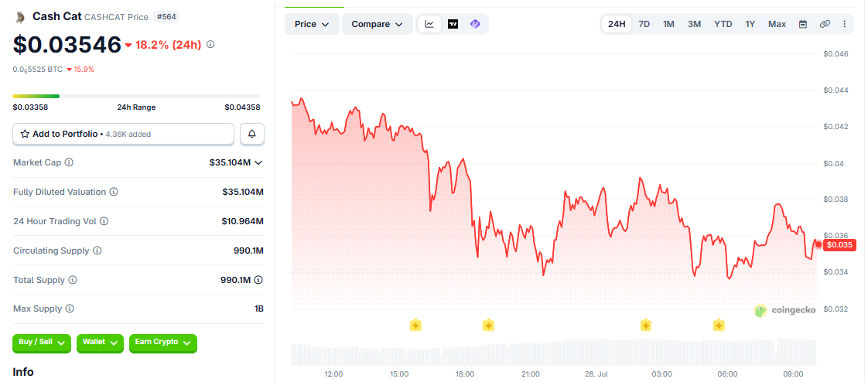Click the purple GeckoTerminal chart icon
Image resolution: width=868 pixels, height=382 pixels.
pos(475,24)
